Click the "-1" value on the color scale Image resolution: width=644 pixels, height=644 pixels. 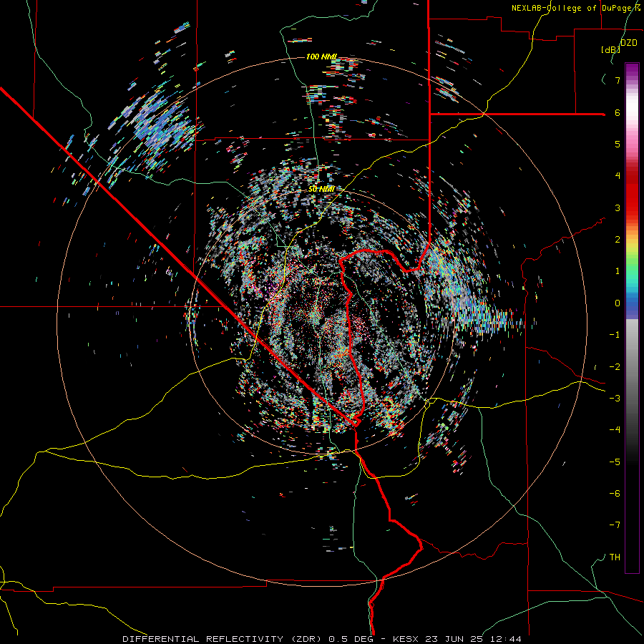[615, 335]
